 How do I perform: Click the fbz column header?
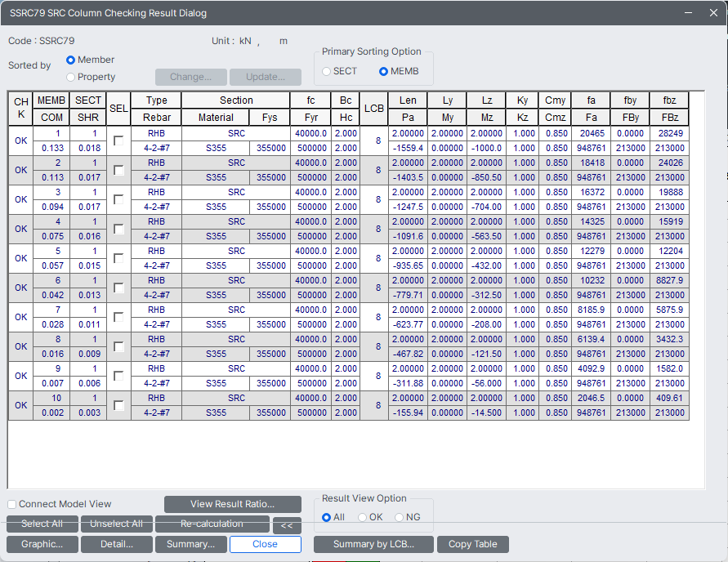669,100
